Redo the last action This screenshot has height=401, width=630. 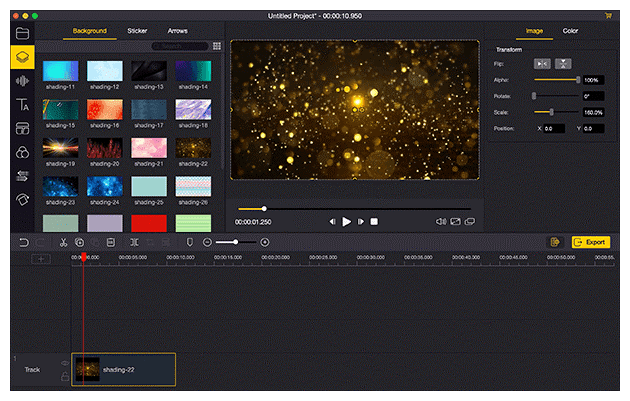pos(40,242)
